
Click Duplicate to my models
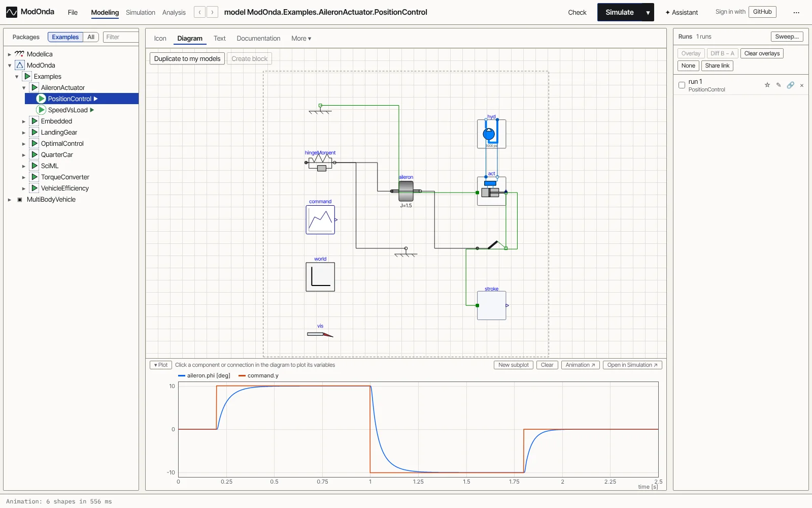coord(187,59)
